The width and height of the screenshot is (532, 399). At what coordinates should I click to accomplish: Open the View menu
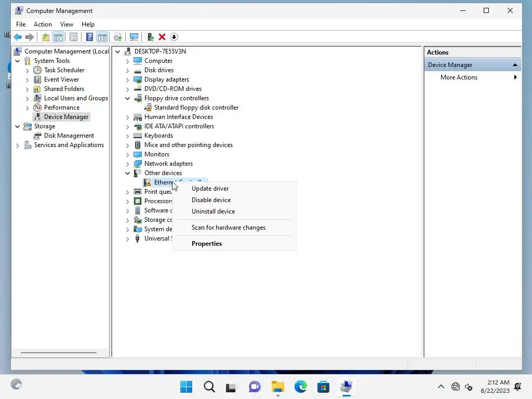click(66, 24)
